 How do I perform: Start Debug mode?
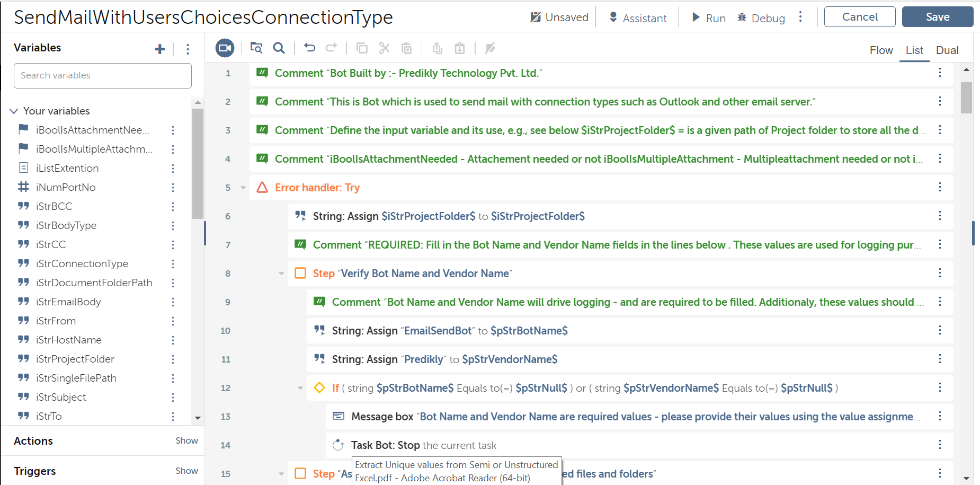761,17
